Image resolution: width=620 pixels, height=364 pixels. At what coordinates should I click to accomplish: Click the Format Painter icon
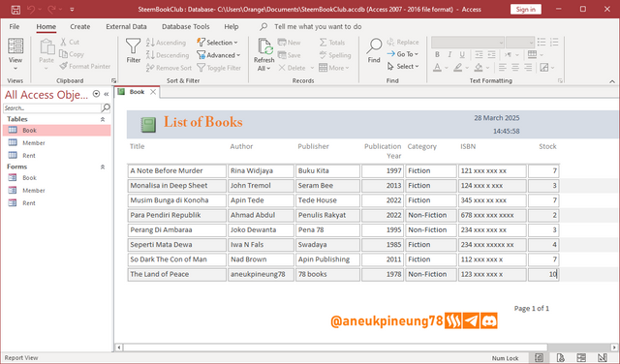[x=64, y=67]
